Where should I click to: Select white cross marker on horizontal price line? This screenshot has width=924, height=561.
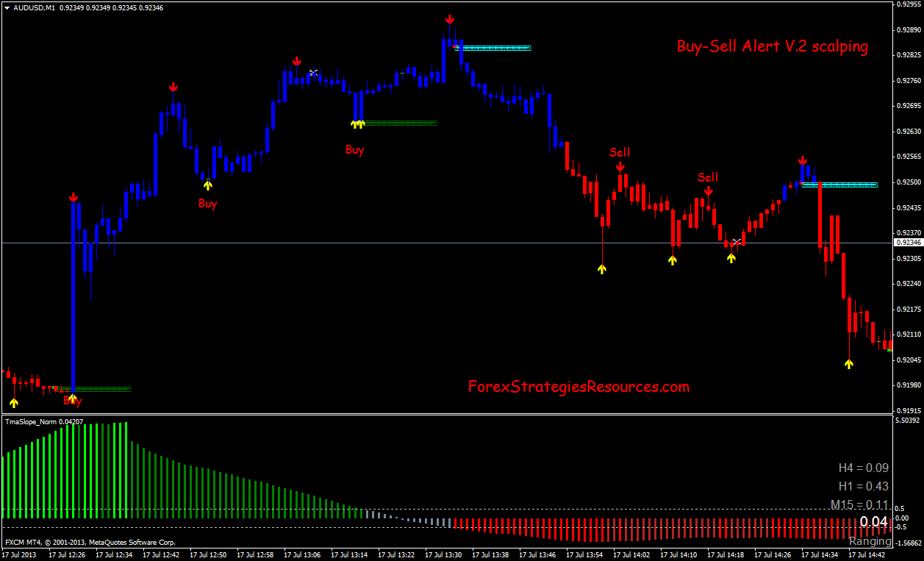[x=737, y=242]
